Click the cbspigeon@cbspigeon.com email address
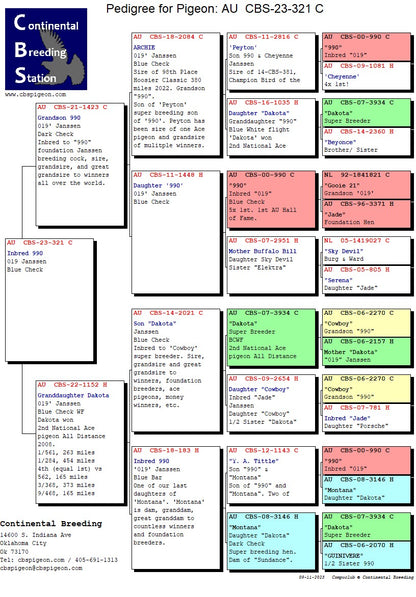 click(x=41, y=568)
